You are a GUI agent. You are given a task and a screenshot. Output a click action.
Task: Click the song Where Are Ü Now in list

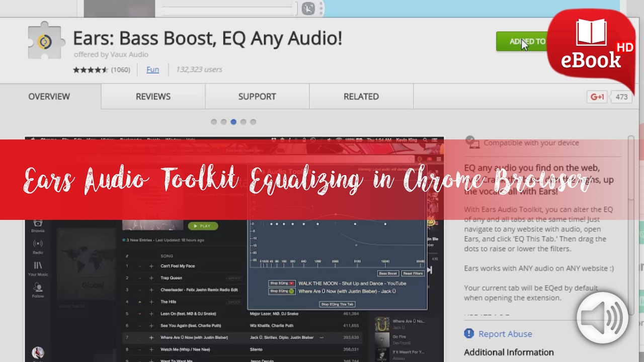tap(194, 337)
